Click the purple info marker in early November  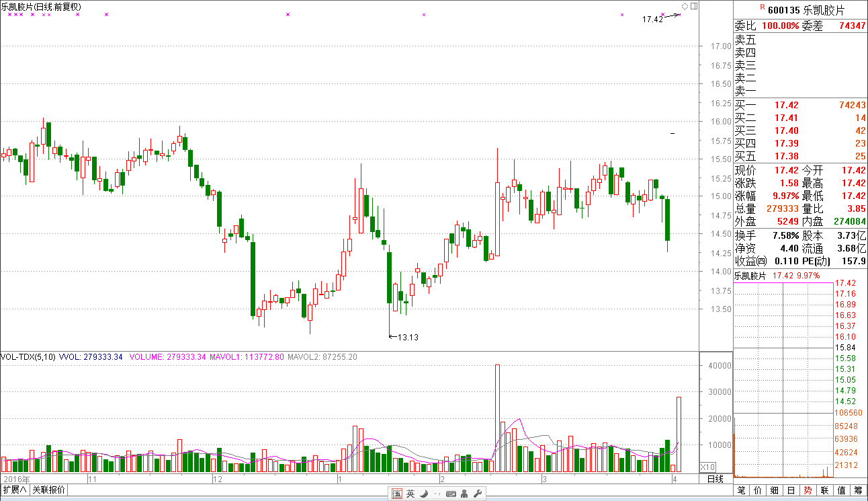(107, 14)
